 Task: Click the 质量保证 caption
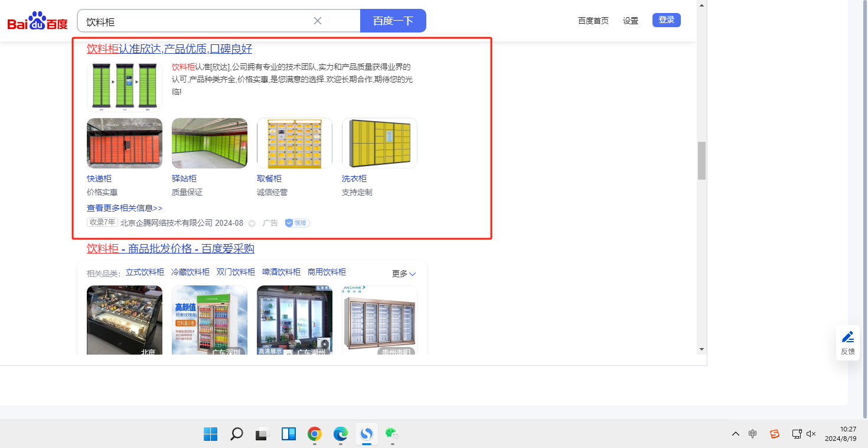point(187,192)
